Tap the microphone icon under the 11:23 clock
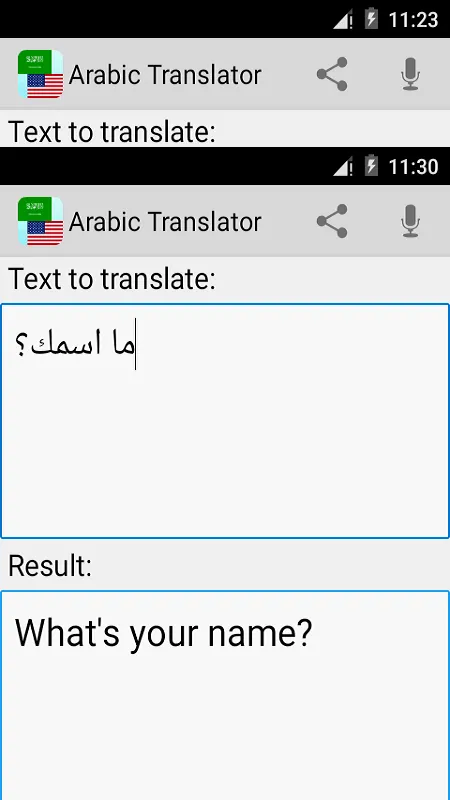This screenshot has width=450, height=800. click(x=410, y=74)
